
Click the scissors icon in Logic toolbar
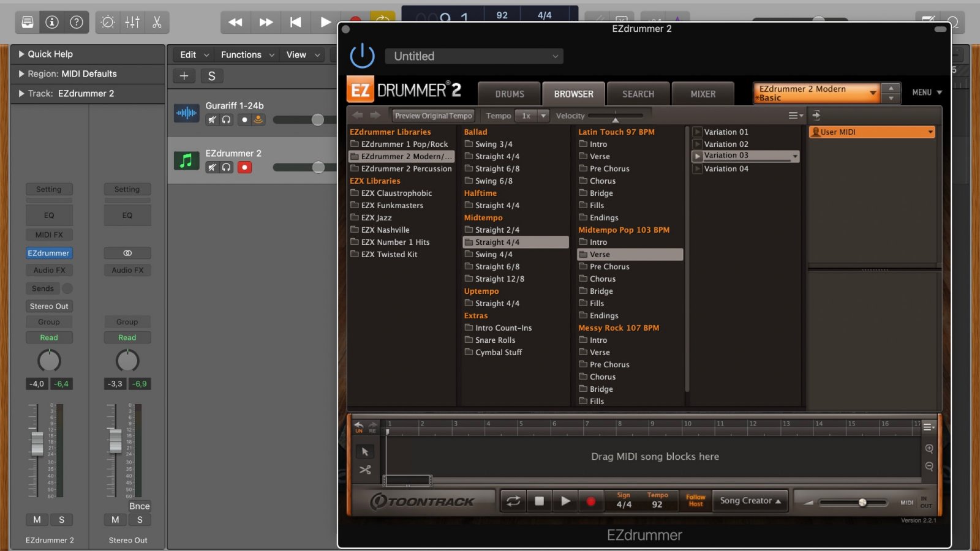point(157,23)
